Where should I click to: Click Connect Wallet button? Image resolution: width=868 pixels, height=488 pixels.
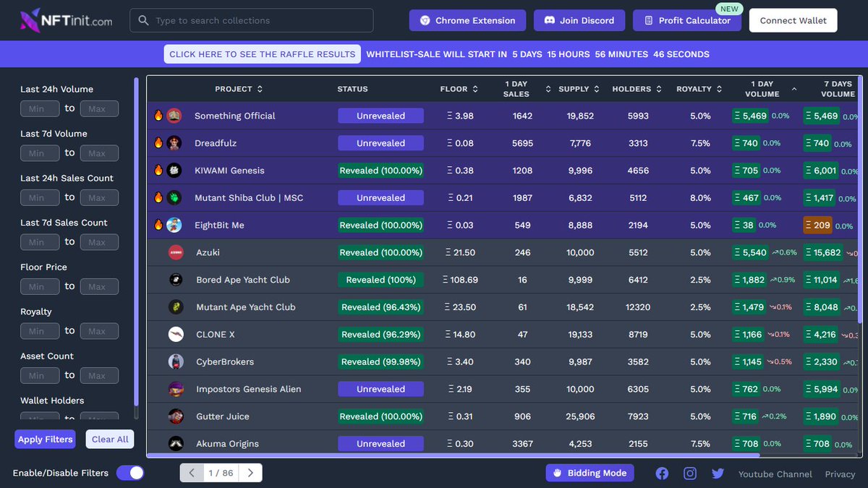tap(793, 20)
